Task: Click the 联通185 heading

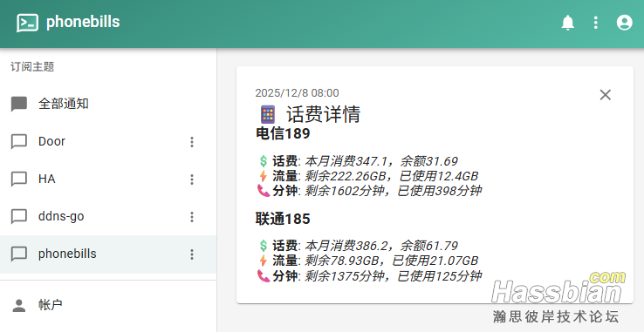Action: [x=283, y=219]
